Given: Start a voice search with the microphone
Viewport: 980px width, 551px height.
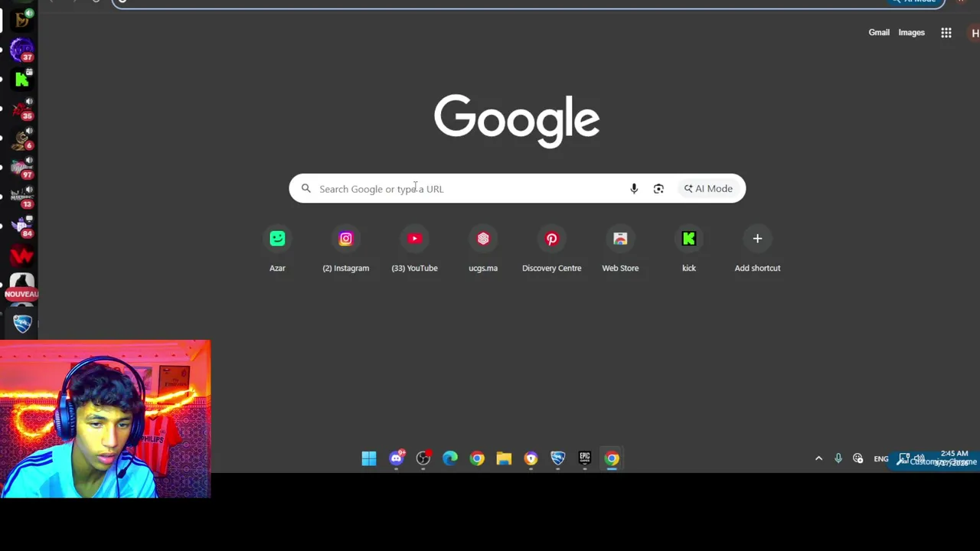Looking at the screenshot, I should coord(634,188).
